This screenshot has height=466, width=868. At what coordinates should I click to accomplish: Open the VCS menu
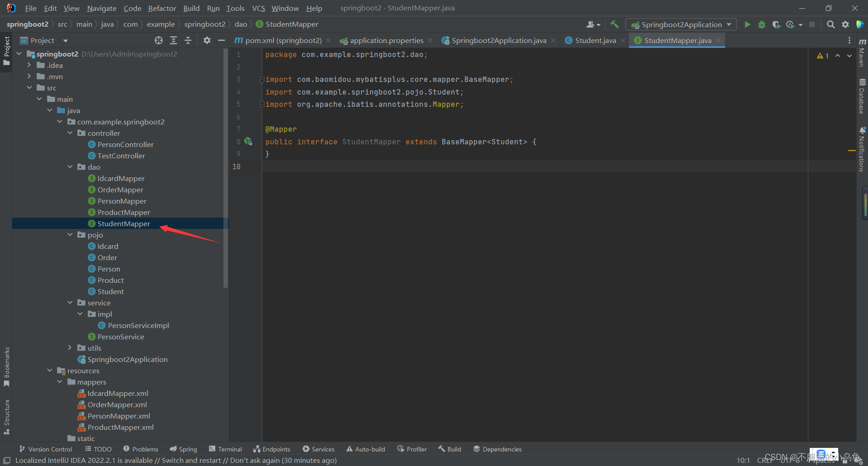(259, 8)
